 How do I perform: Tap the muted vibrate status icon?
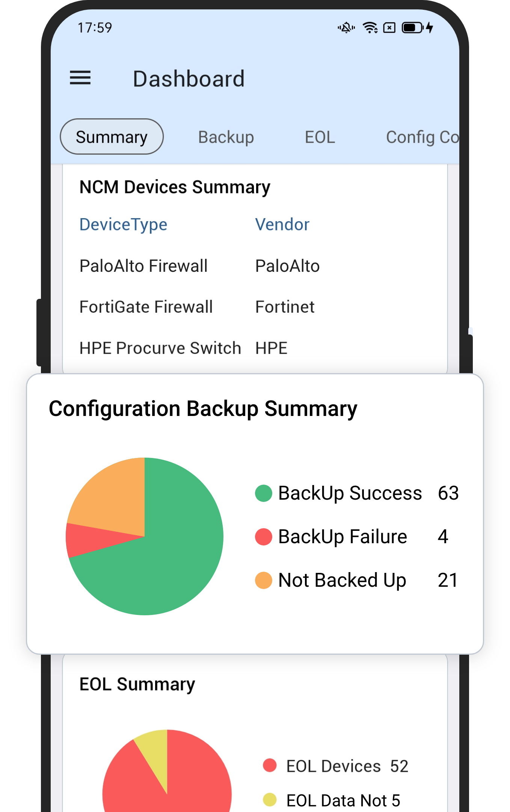point(346,28)
